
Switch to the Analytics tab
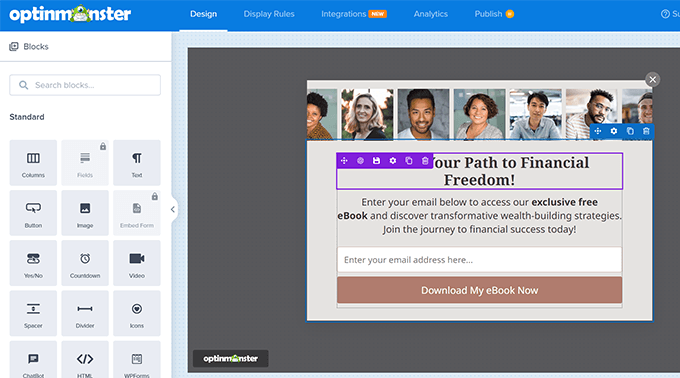tap(431, 14)
